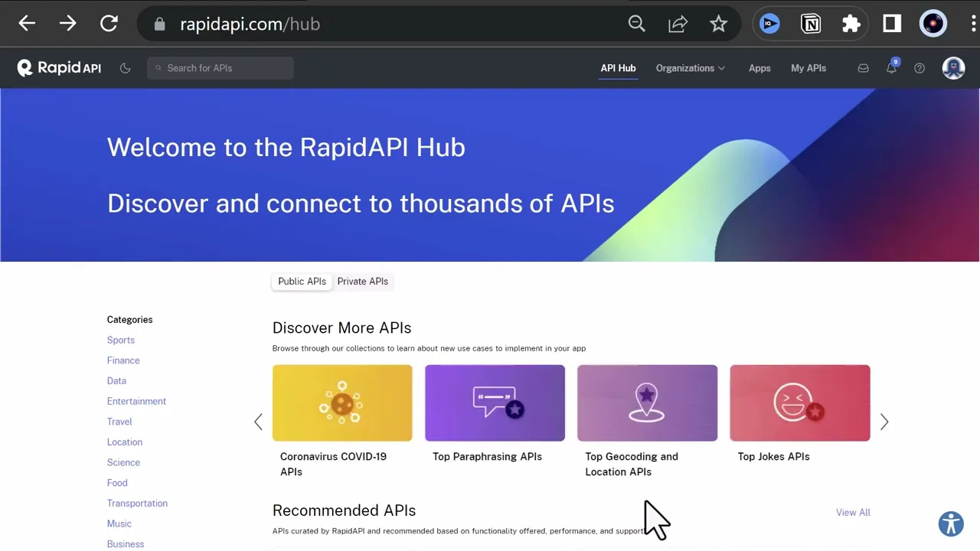Open the Entertainment category

tap(136, 401)
